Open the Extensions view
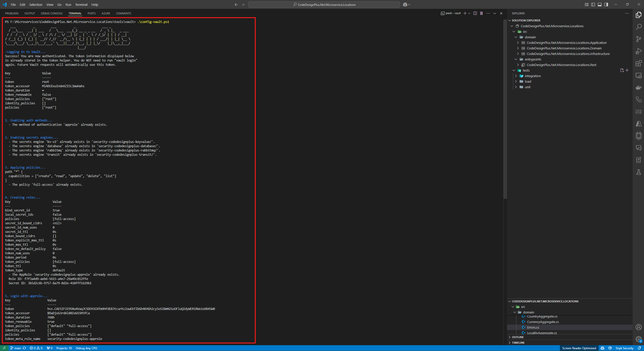The height and width of the screenshot is (351, 644). click(638, 63)
